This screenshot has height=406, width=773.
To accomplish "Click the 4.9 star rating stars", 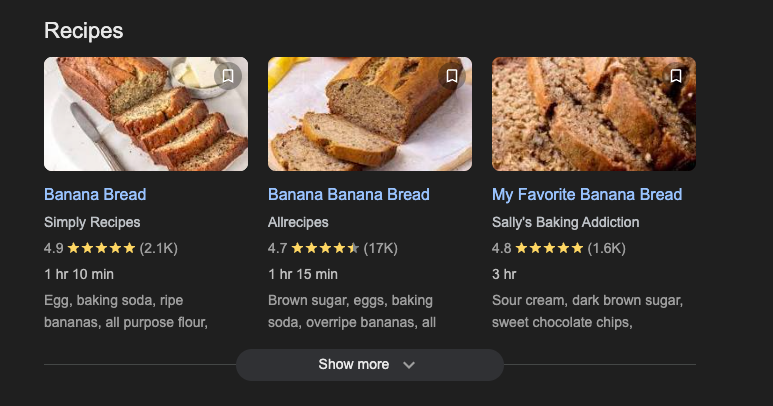I will coord(101,248).
